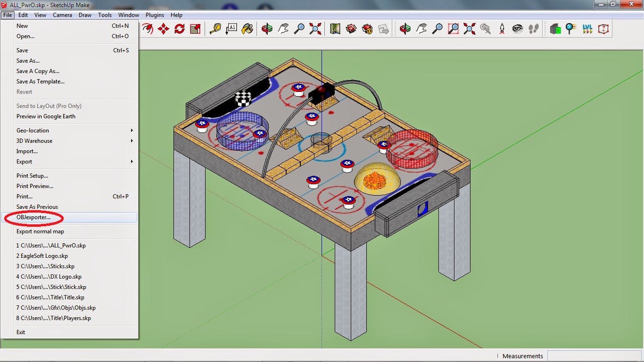644x362 pixels.
Task: Open recent file Gfx\Objs\Objs.skp
Action: point(69,308)
